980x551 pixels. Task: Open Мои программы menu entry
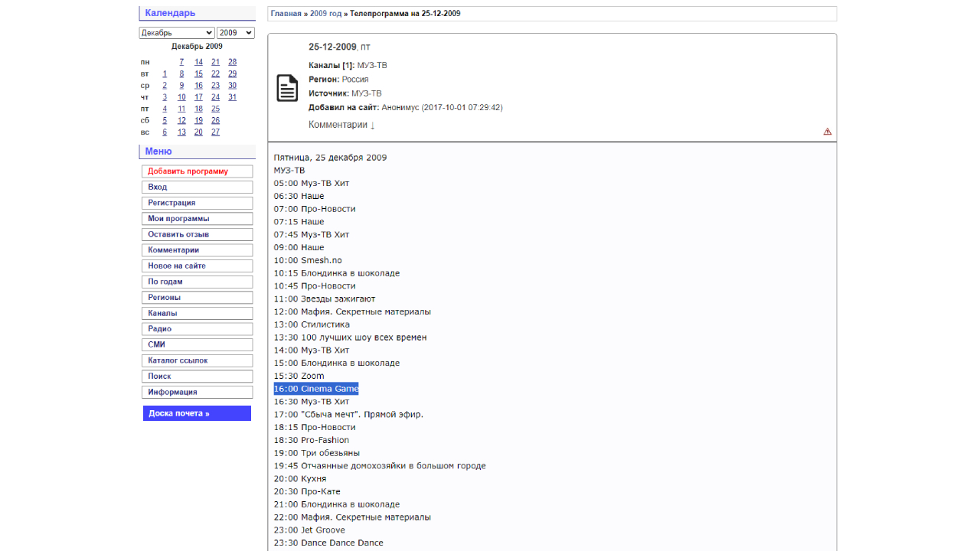(197, 219)
